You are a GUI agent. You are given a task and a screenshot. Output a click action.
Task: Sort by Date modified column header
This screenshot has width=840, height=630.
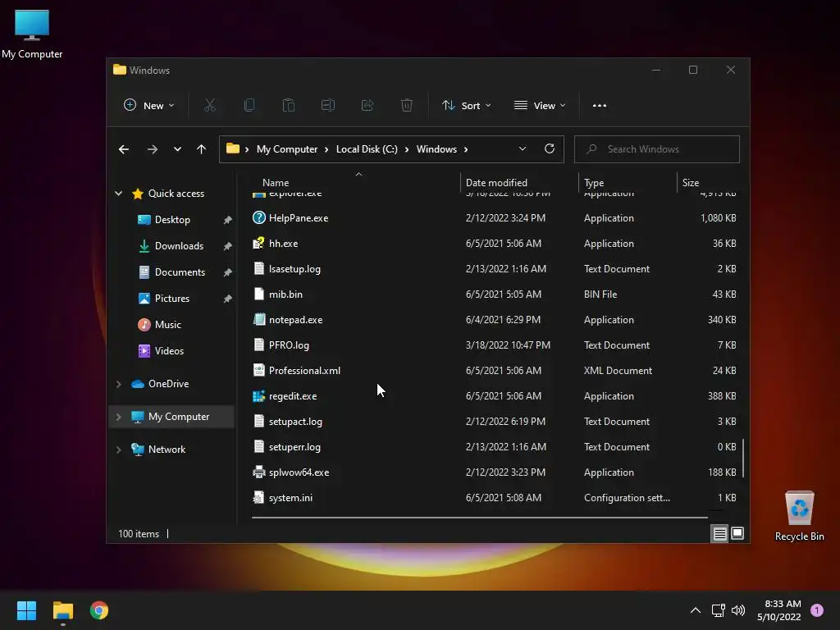496,183
